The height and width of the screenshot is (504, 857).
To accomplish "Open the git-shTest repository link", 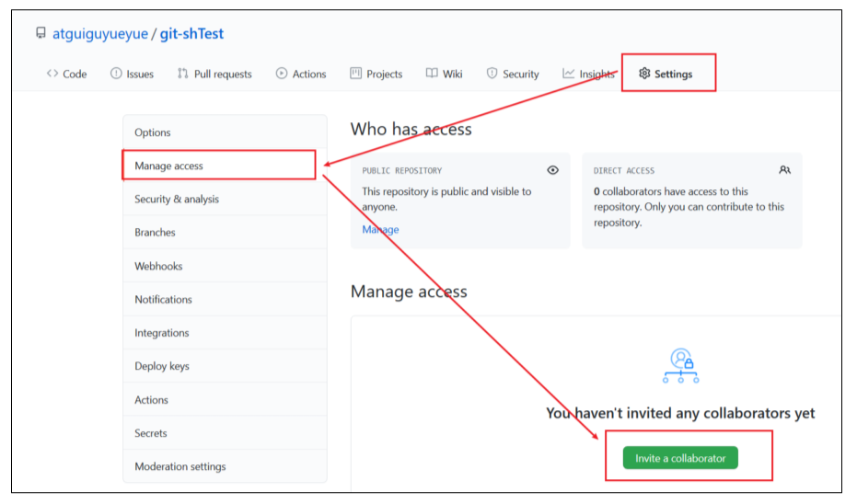I will (x=191, y=34).
